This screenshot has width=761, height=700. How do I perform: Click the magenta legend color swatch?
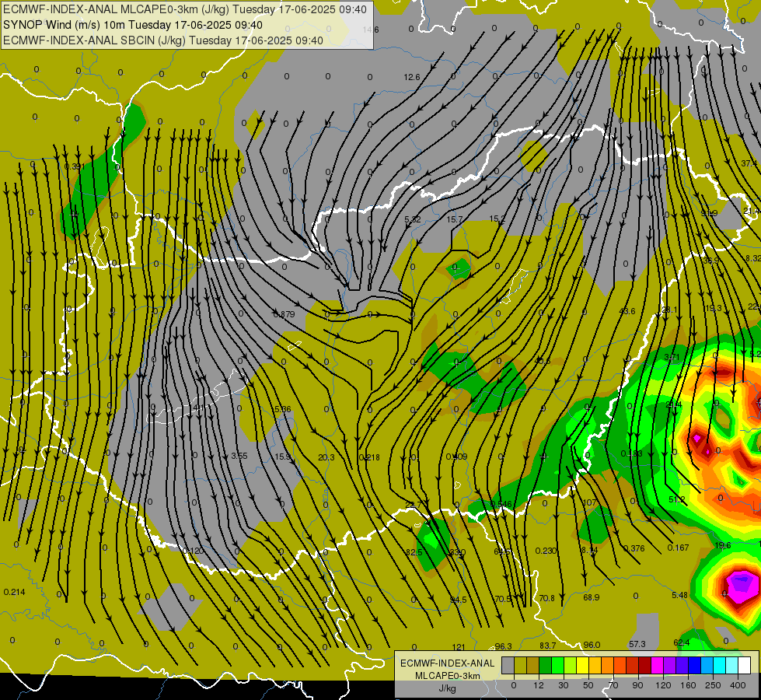658,665
